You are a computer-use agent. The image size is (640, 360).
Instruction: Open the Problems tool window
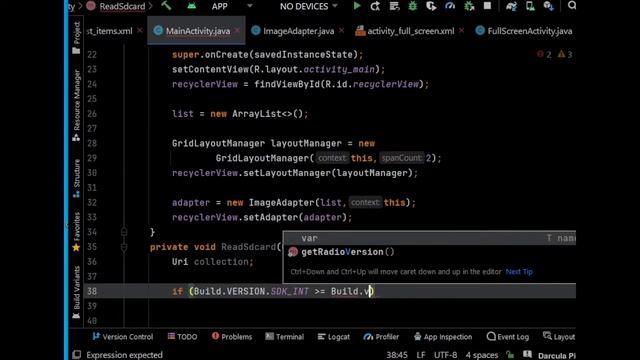click(232, 337)
